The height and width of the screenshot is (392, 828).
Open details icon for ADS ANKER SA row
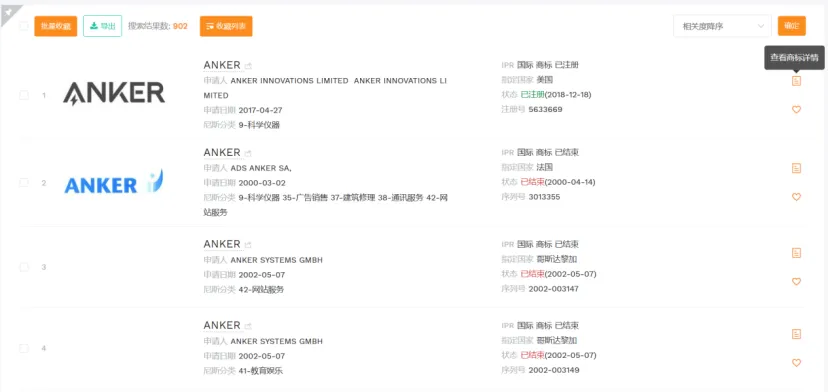tap(796, 168)
